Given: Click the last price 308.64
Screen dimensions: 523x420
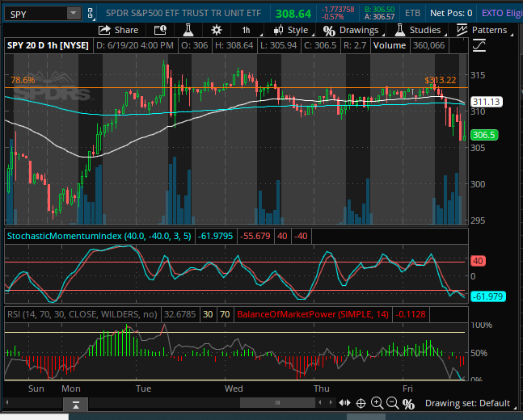Looking at the screenshot, I should 293,14.
